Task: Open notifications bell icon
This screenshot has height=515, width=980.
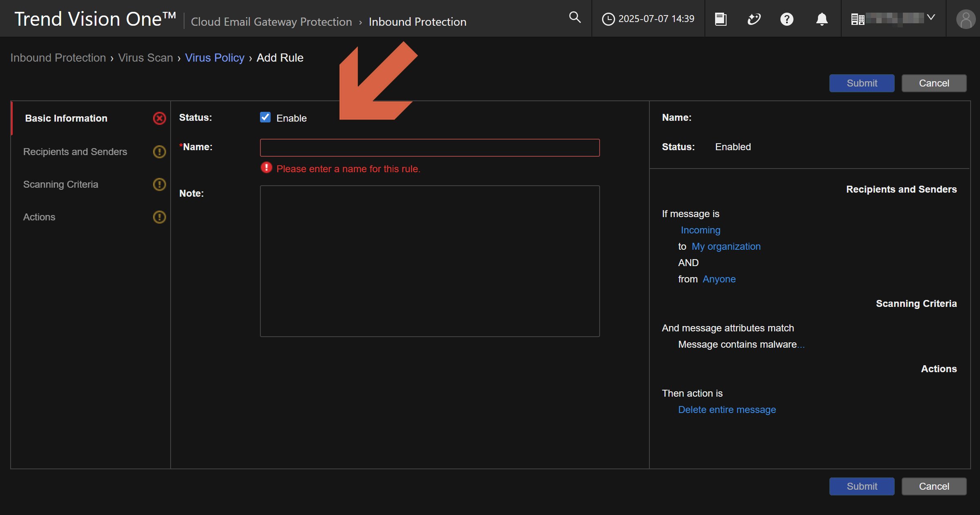Action: (x=822, y=19)
